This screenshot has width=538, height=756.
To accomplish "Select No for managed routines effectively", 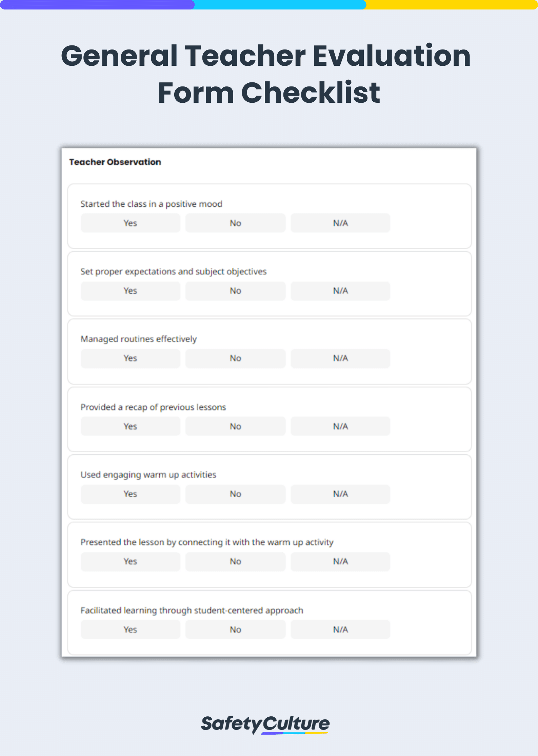I will 235,358.
